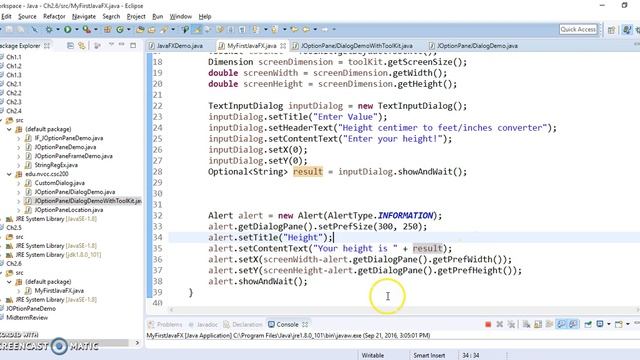Expand MyFirstJavaFX.java tree node
The width and height of the screenshot is (640, 360).
(19, 291)
